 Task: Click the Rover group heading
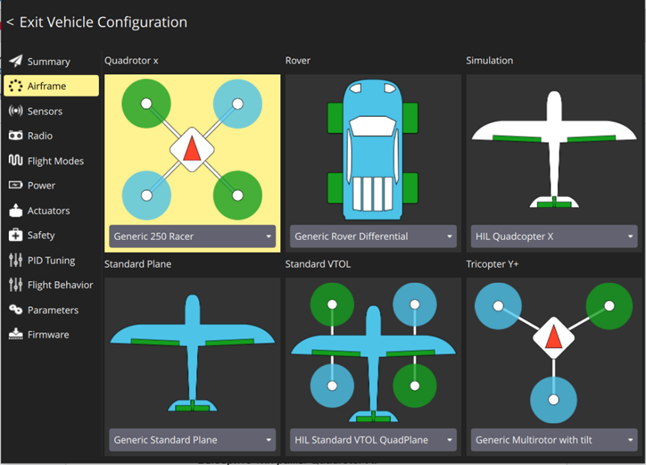[x=298, y=61]
